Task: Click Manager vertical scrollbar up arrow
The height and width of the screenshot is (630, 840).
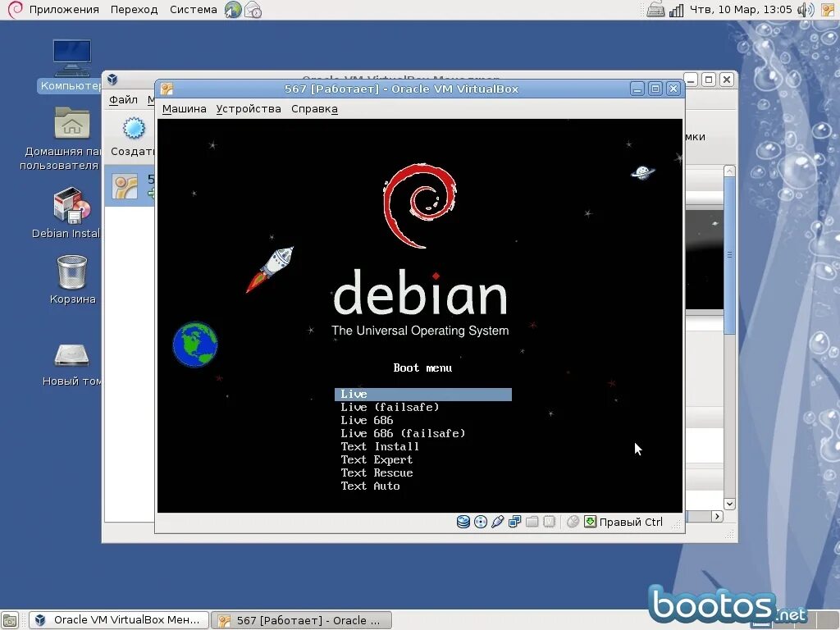Action: pyautogui.click(x=729, y=171)
